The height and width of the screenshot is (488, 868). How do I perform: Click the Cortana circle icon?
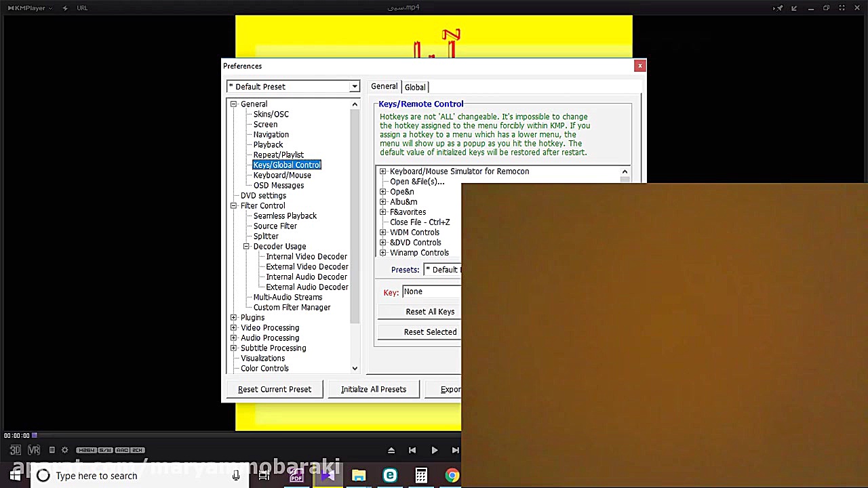tap(43, 476)
